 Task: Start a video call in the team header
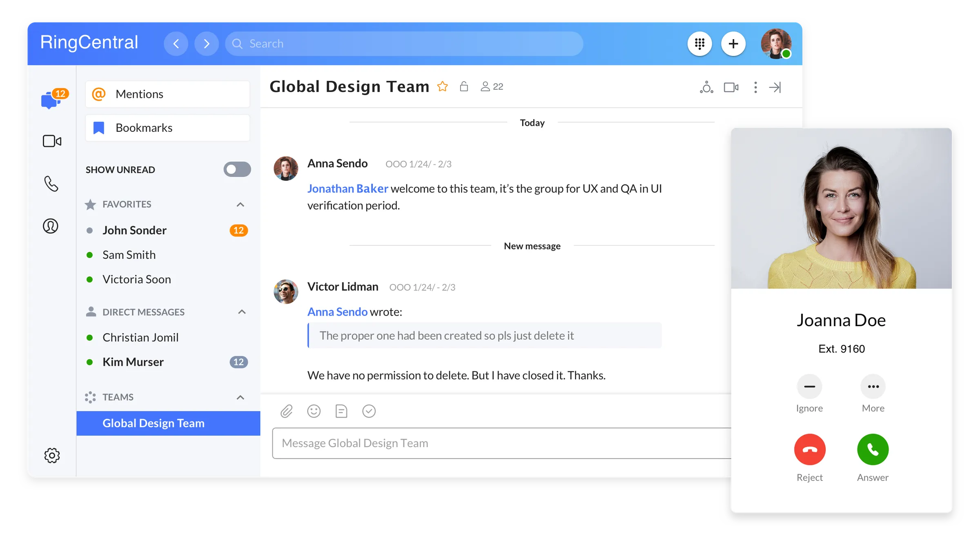click(x=731, y=87)
